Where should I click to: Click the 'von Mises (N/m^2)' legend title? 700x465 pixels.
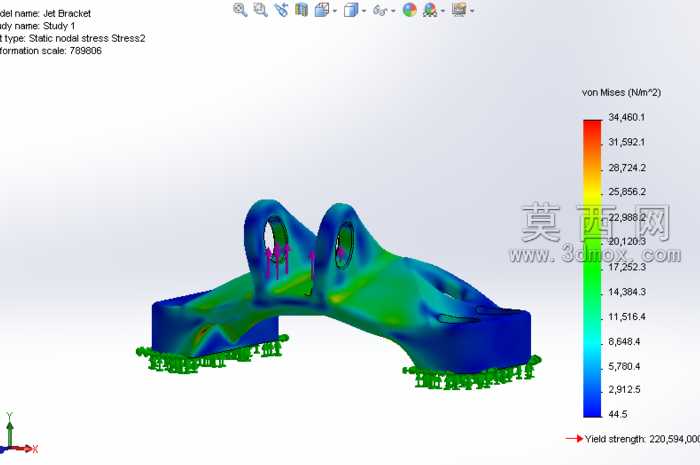tap(621, 92)
